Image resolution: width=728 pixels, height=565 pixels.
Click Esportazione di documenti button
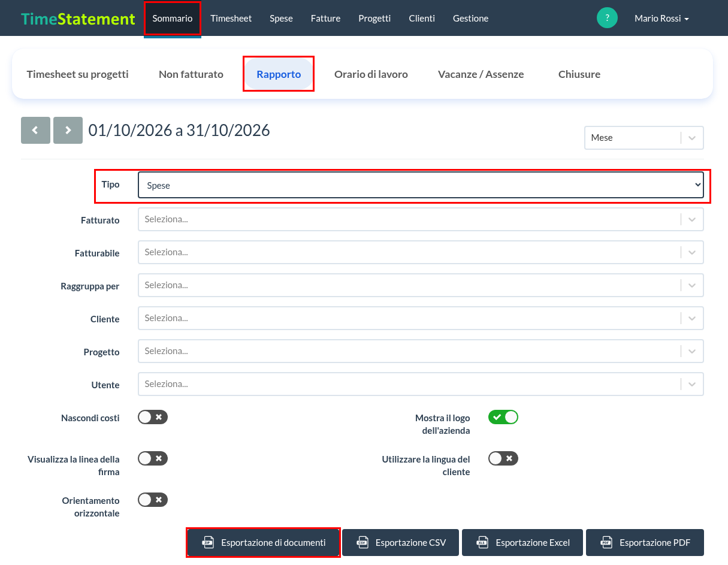264,543
